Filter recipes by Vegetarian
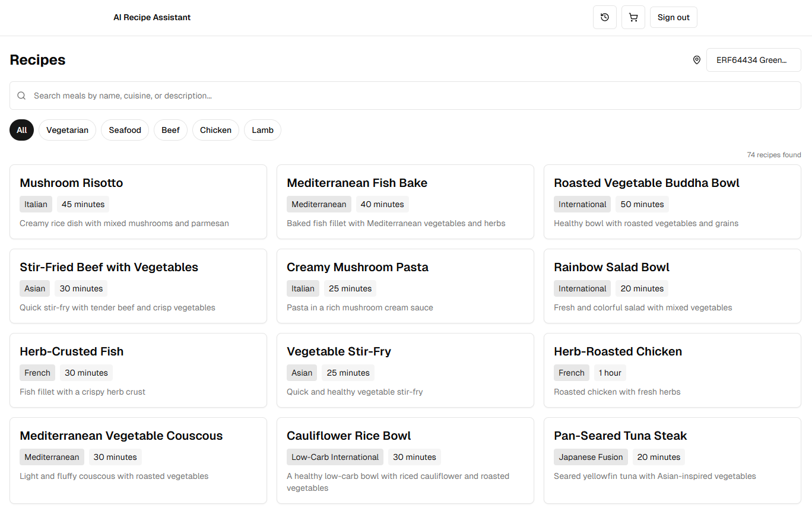The height and width of the screenshot is (508, 812). coord(67,130)
